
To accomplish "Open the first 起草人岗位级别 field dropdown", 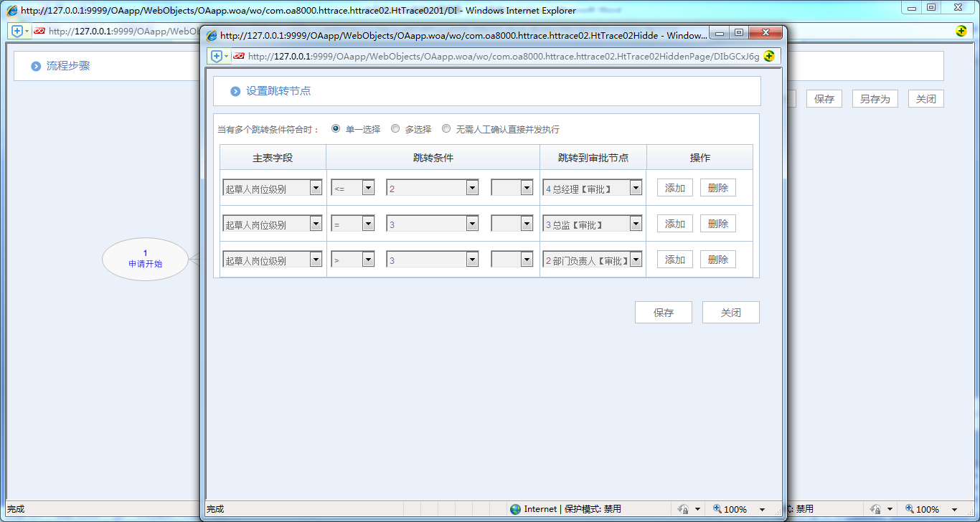I will (316, 187).
